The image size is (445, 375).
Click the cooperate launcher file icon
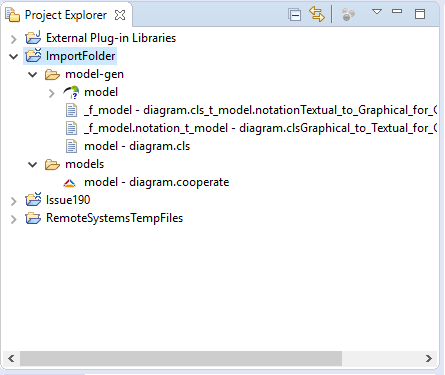point(70,183)
